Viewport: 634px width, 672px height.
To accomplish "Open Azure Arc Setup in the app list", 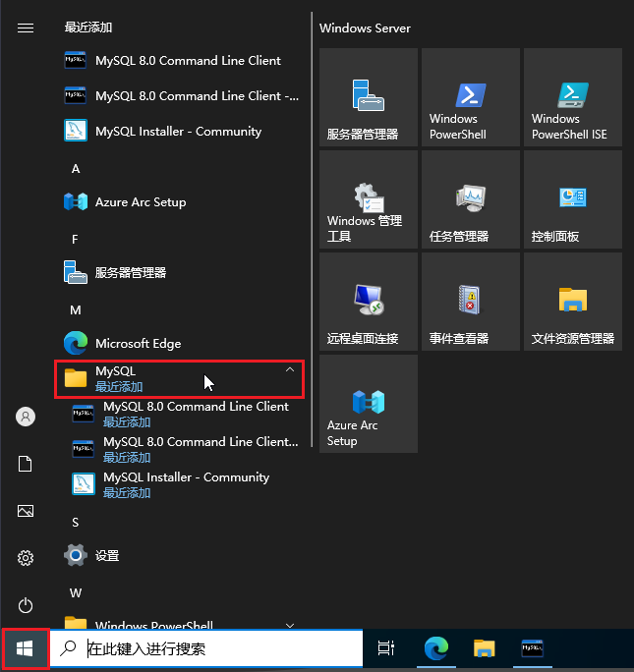I will (x=179, y=201).
